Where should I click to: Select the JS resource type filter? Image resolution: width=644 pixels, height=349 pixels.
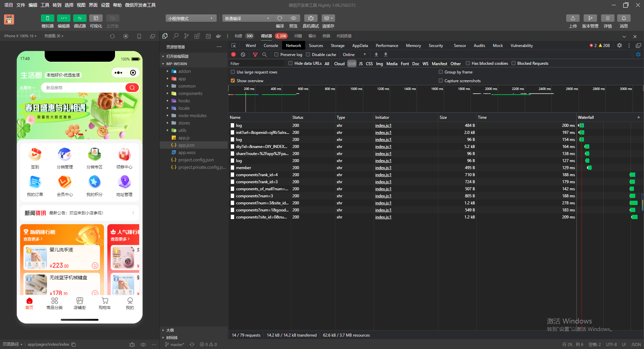[361, 63]
